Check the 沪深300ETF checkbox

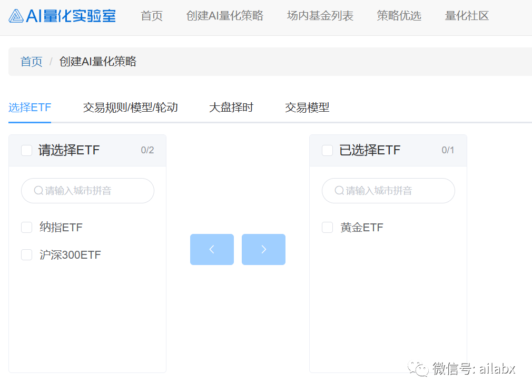26,254
